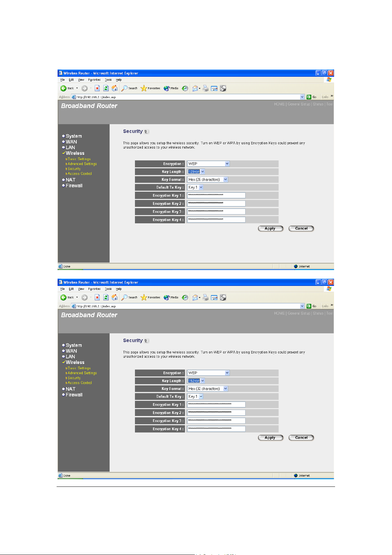Screen dimensions: 392x555
Task: Open History icon in the 152-bit key window
Action: (x=185, y=297)
